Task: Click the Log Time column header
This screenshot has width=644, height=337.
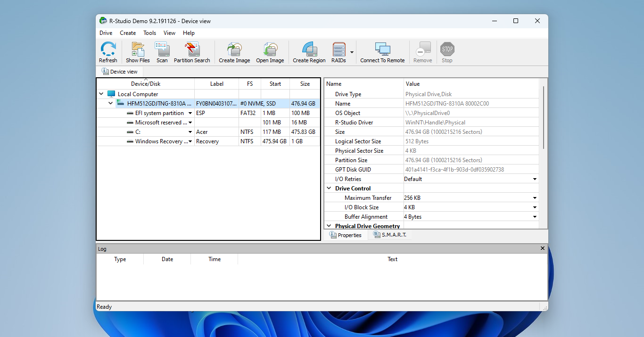Action: 215,259
